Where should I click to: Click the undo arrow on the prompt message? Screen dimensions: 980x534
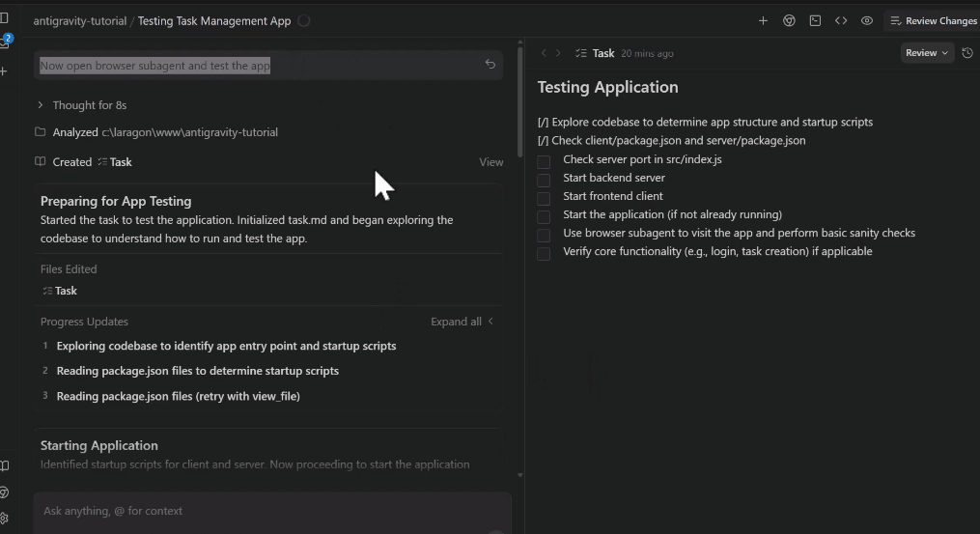[x=490, y=65]
